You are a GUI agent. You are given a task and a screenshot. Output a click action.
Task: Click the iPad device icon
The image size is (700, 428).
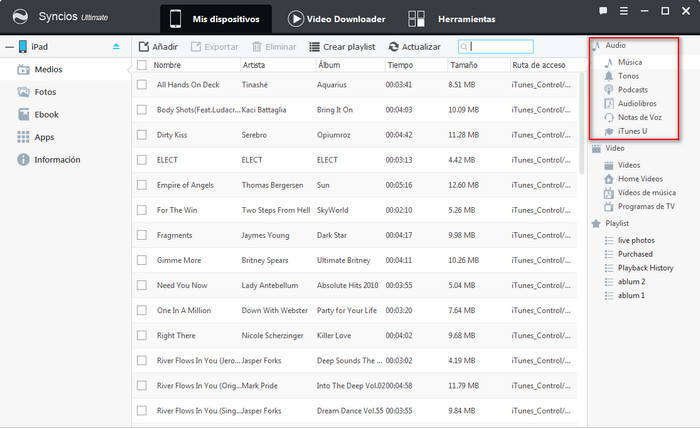[x=23, y=46]
